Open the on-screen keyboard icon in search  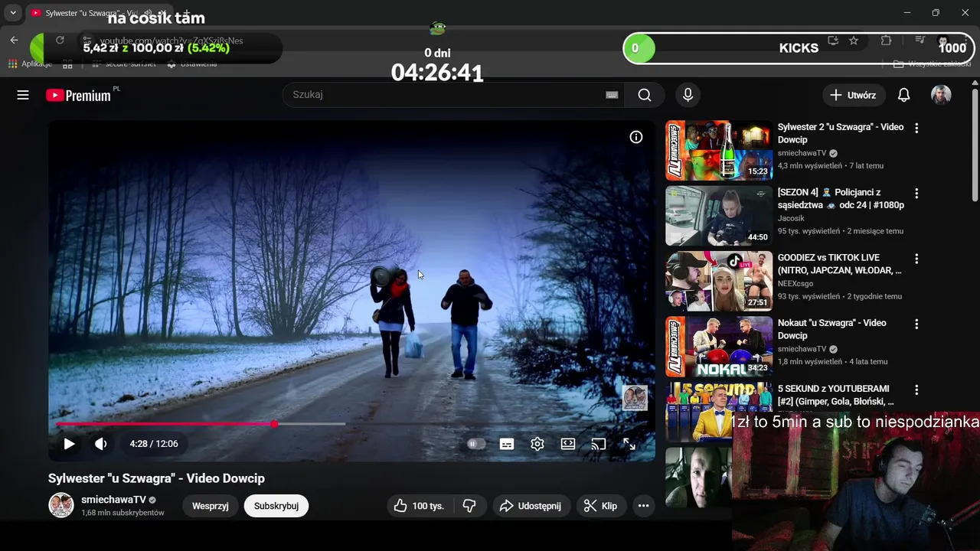(612, 95)
